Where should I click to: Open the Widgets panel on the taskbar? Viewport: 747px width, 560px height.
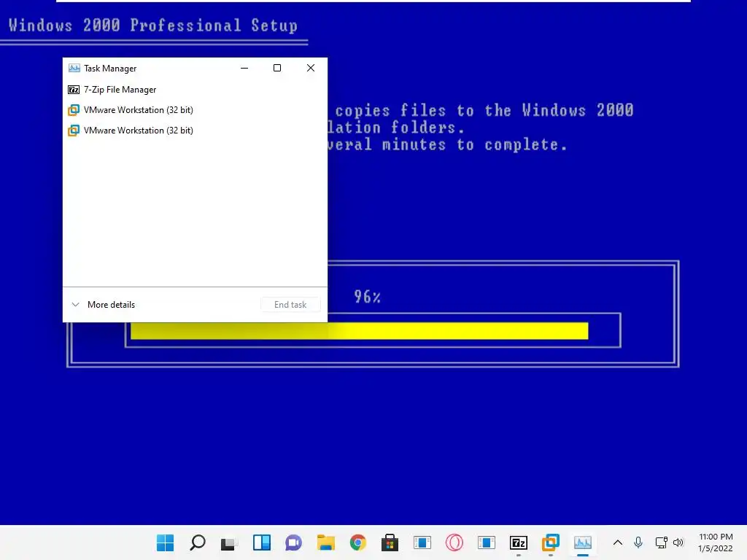point(262,542)
